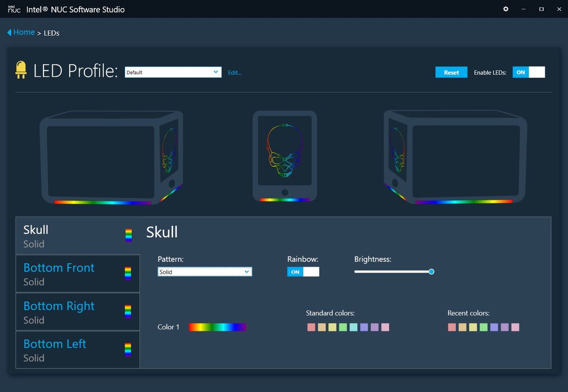Screen dimensions: 568x392
Task: Switch to the Bottom Front tab
Action: click(x=78, y=274)
